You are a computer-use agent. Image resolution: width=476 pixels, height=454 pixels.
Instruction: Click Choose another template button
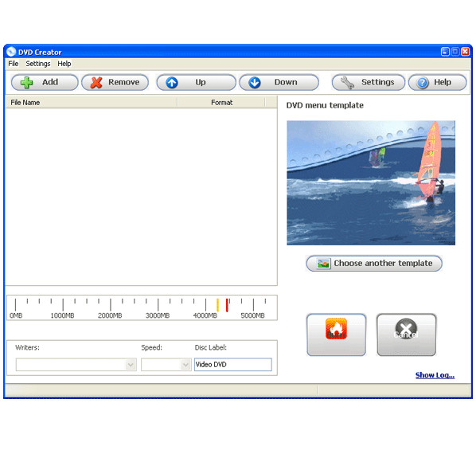point(374,264)
